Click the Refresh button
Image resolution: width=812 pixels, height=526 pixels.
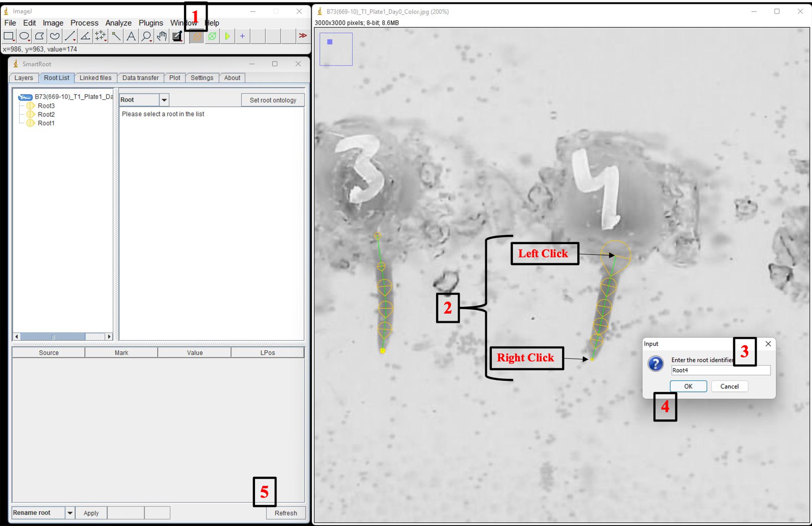285,513
